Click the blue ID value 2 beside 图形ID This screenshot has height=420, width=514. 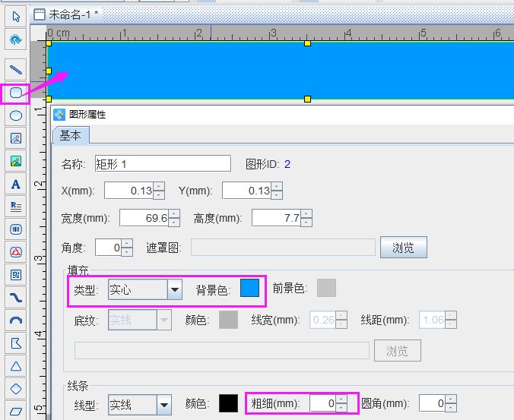point(287,164)
